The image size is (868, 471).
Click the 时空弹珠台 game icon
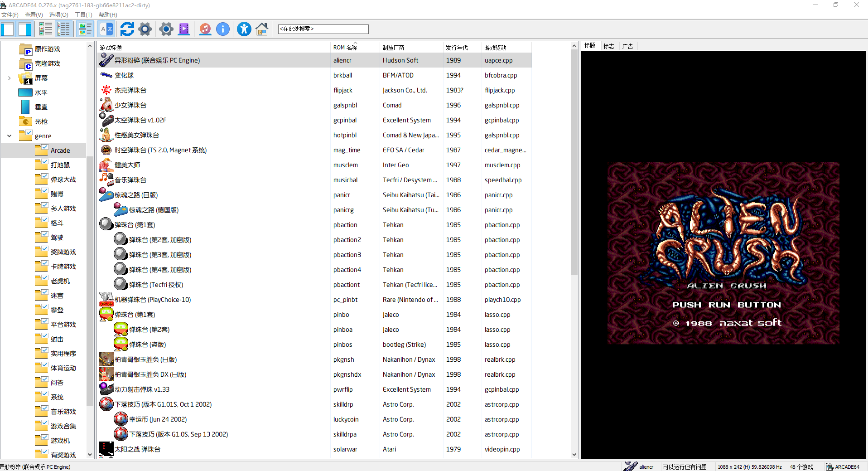tap(106, 150)
